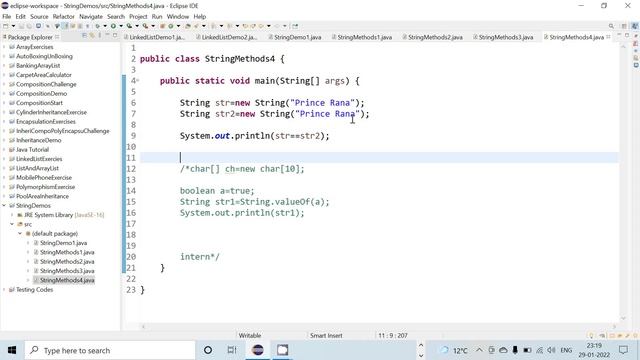Close the Package Explorer view tab

[57, 37]
